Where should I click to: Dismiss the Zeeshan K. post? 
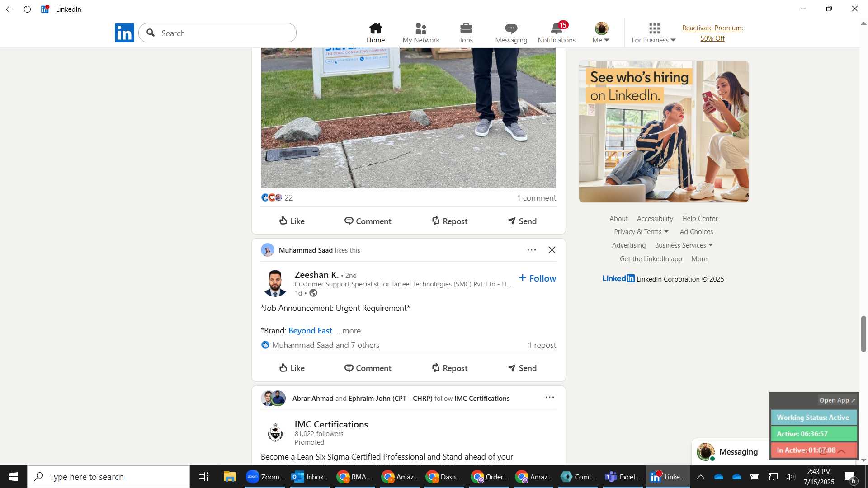click(552, 250)
